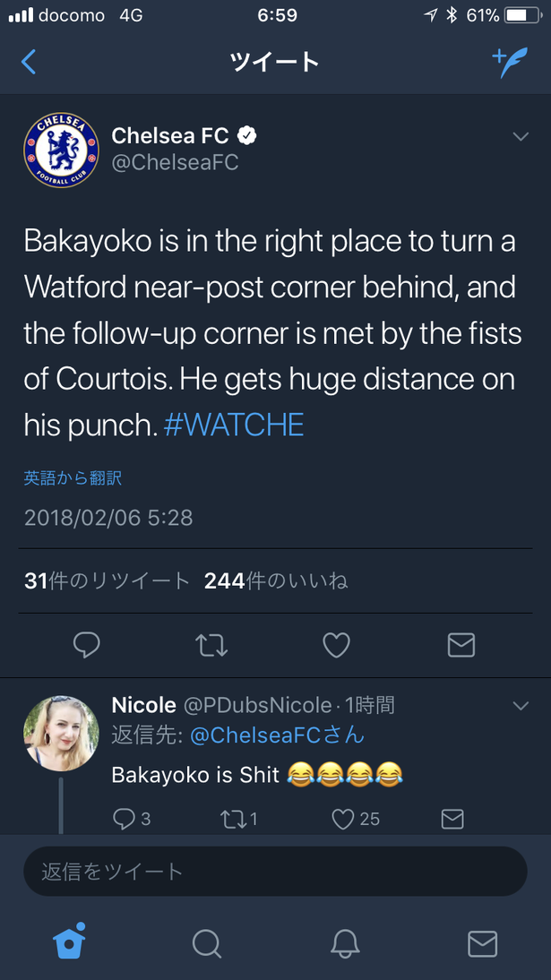Open tweet options chevron for Chelsea FC
Screen dimensions: 551x980
[521, 136]
